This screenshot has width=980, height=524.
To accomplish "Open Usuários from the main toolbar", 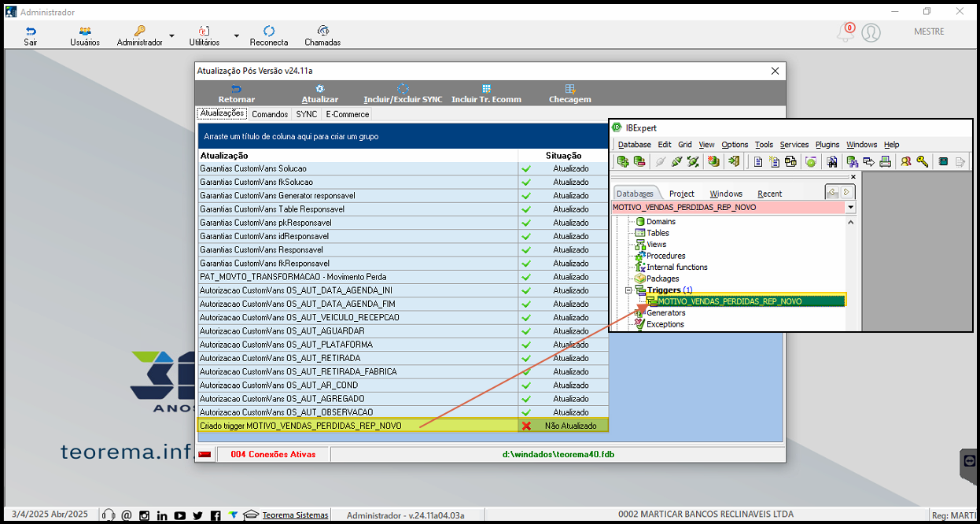I will click(x=85, y=35).
